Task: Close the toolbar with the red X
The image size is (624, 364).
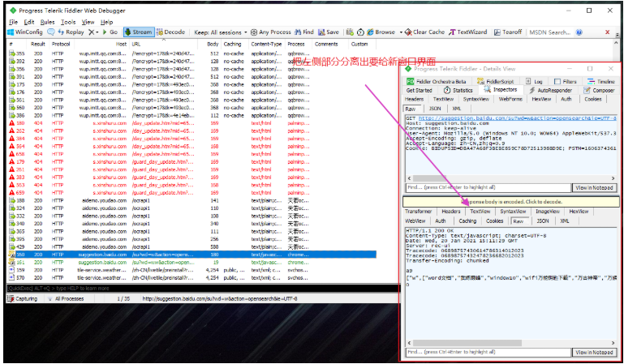Action: click(x=607, y=32)
